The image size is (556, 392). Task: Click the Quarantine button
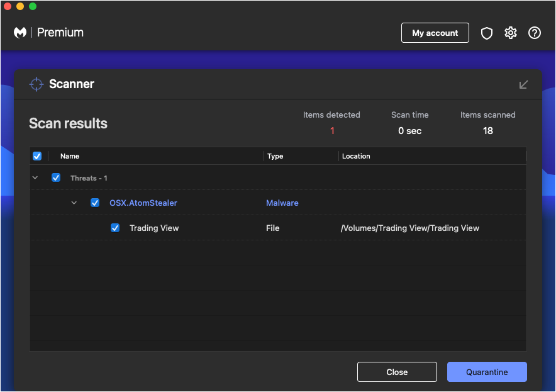(487, 372)
